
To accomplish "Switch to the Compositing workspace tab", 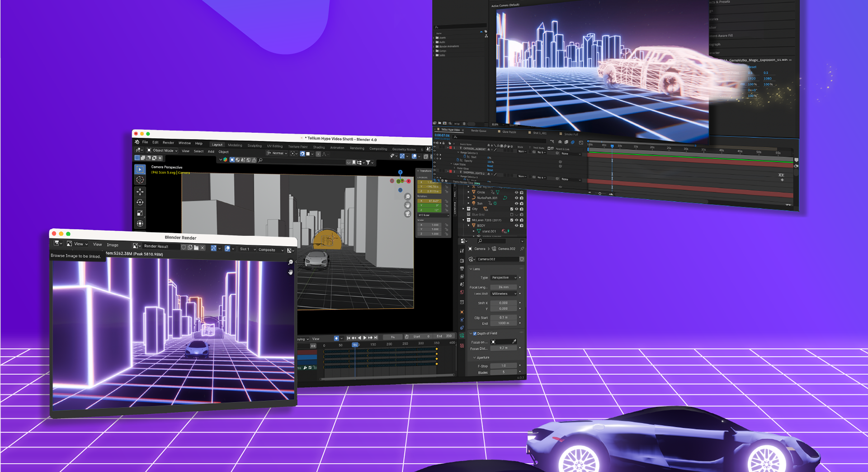I will 378,149.
